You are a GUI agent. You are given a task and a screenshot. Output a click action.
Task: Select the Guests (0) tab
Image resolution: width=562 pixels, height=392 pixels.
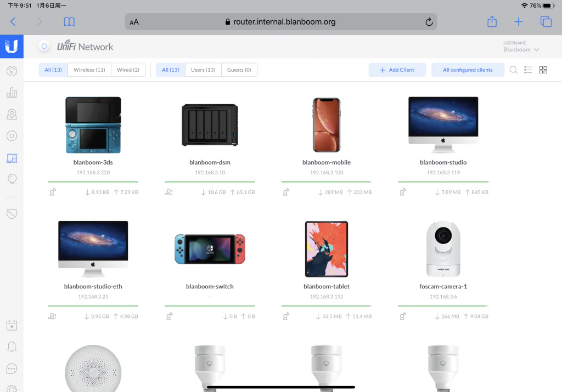click(239, 70)
